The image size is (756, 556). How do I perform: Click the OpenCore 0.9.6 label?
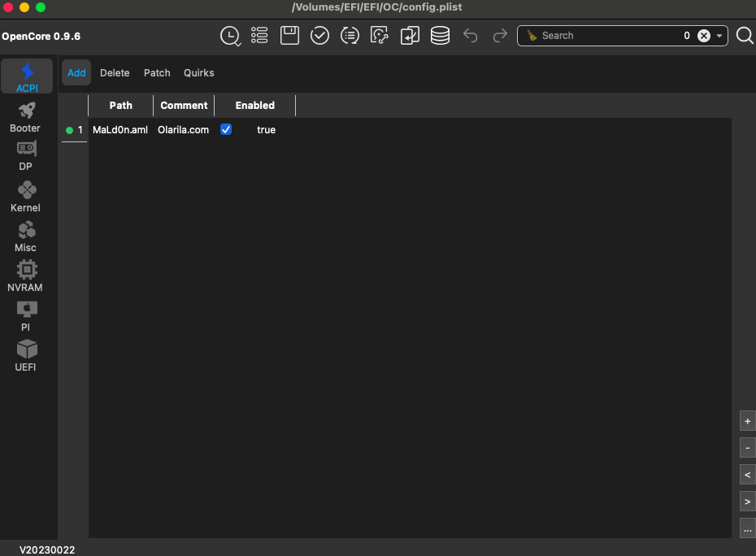coord(41,36)
